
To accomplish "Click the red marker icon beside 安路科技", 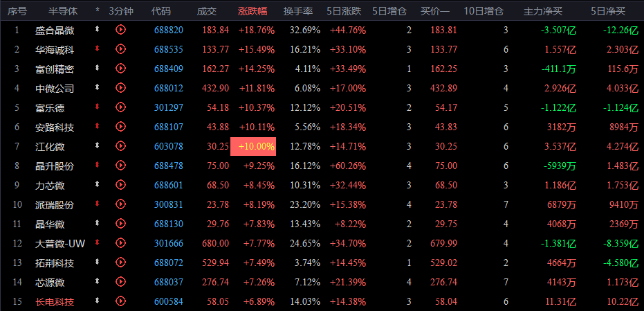I will 98,126.
